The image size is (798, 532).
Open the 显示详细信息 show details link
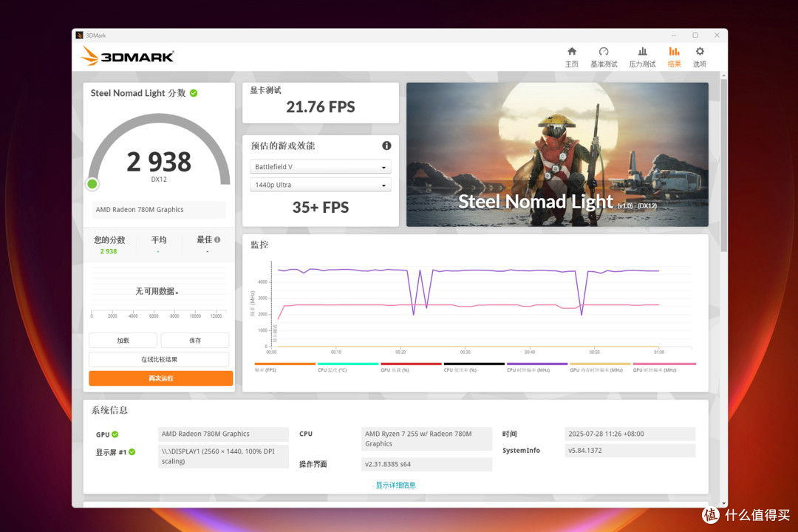tap(395, 485)
